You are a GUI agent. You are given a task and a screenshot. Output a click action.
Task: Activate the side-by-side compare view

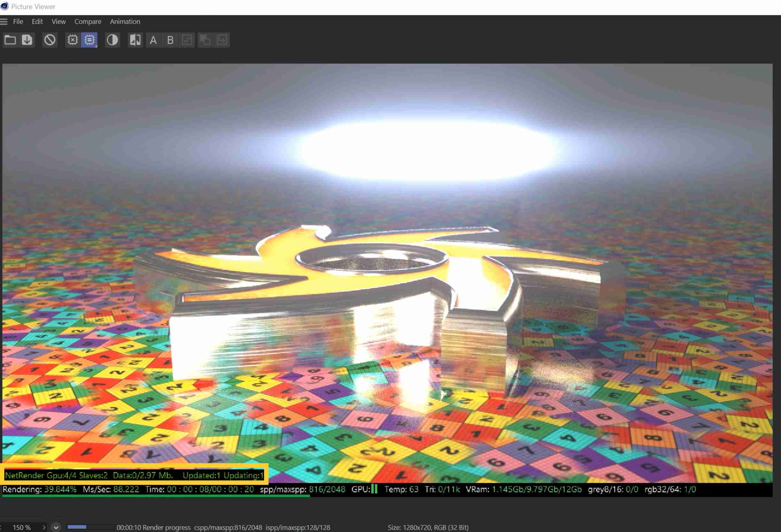pyautogui.click(x=135, y=40)
